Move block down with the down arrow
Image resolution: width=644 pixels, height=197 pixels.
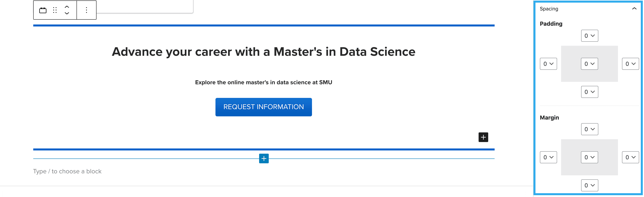(x=67, y=13)
